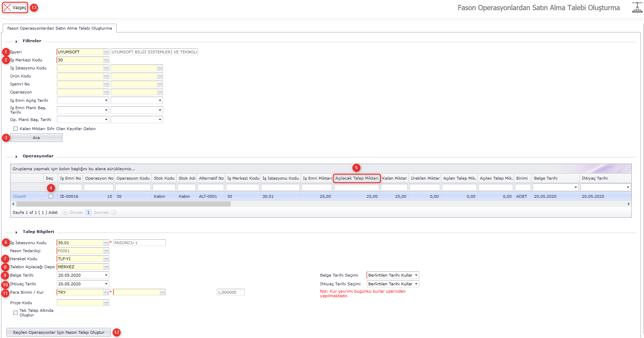Click the top-right application logo icon
The height and width of the screenshot is (338, 644).
pos(637,7)
